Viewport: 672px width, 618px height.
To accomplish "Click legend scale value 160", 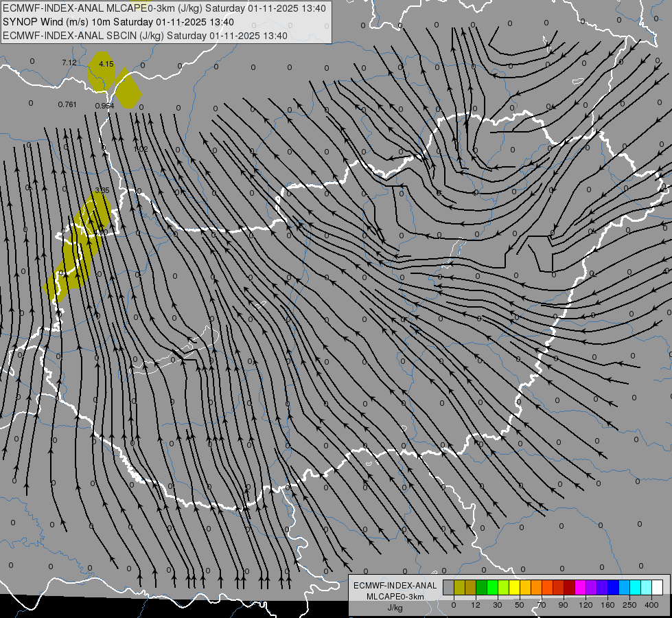I will [x=607, y=605].
